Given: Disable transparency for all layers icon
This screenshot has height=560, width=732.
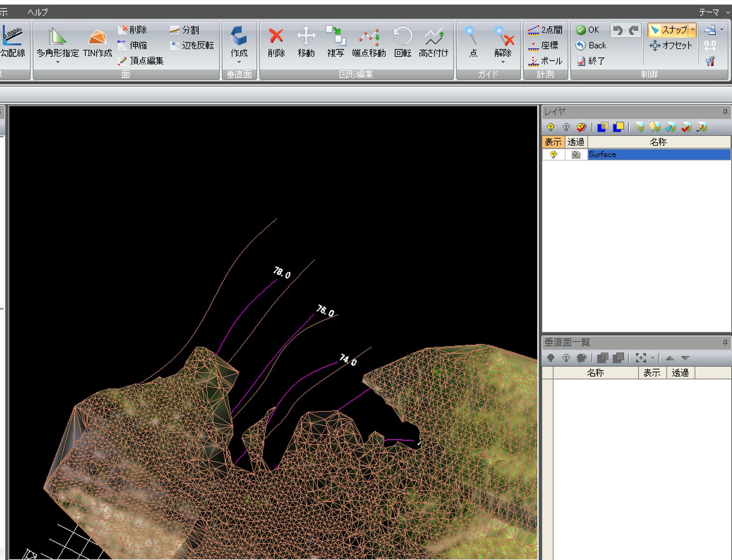Looking at the screenshot, I should pyautogui.click(x=618, y=127).
